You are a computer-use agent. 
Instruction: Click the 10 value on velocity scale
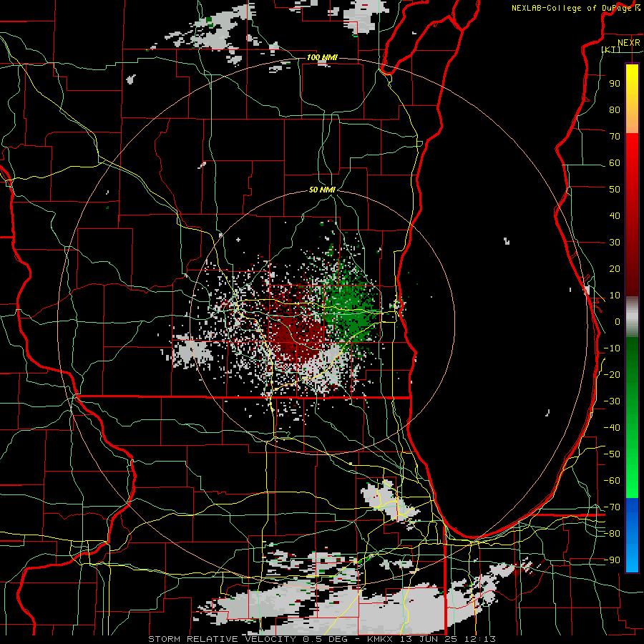(x=615, y=296)
